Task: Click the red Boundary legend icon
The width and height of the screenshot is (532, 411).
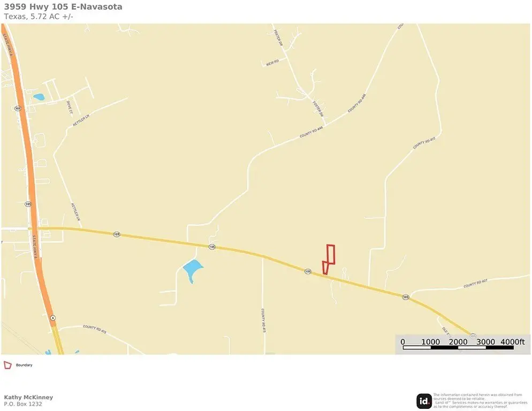Action: click(x=7, y=365)
